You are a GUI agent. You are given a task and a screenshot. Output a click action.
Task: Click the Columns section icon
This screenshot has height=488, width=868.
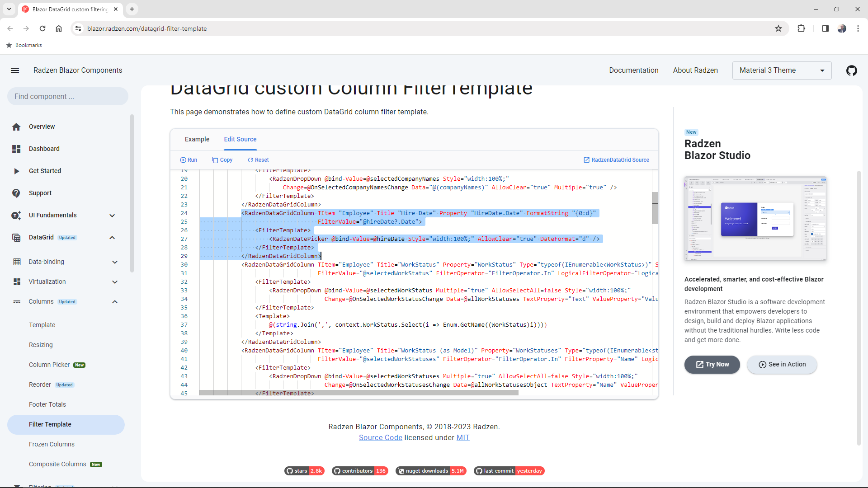(17, 302)
